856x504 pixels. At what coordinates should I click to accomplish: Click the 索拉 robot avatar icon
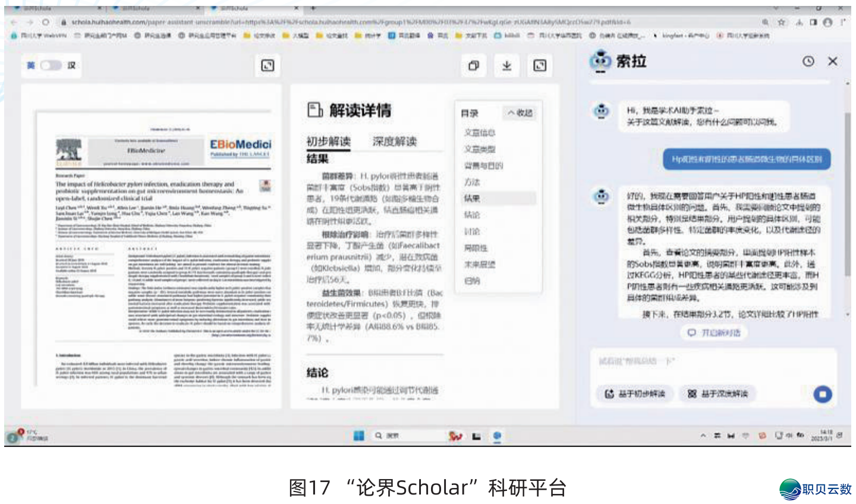pyautogui.click(x=602, y=61)
